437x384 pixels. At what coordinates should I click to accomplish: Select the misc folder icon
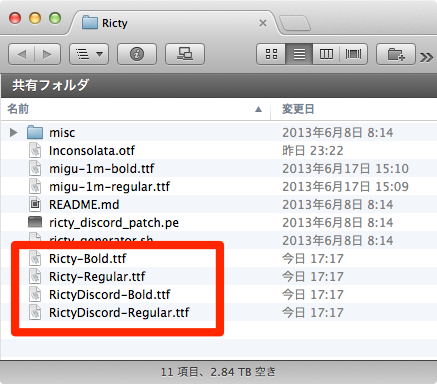coord(35,132)
